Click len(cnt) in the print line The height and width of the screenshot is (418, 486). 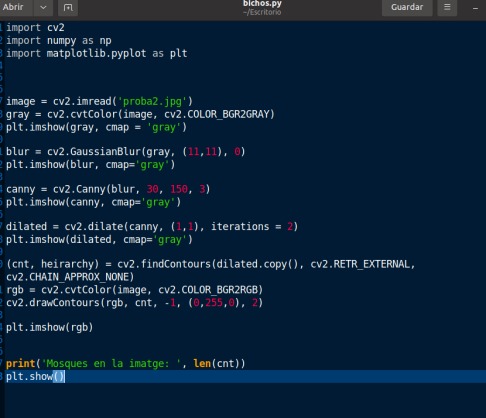tap(216, 364)
